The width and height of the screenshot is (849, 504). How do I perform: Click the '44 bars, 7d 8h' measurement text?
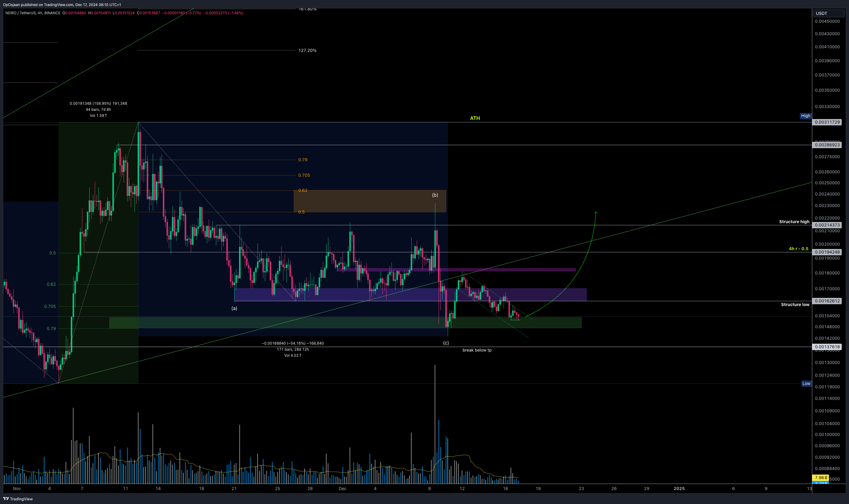pyautogui.click(x=98, y=110)
